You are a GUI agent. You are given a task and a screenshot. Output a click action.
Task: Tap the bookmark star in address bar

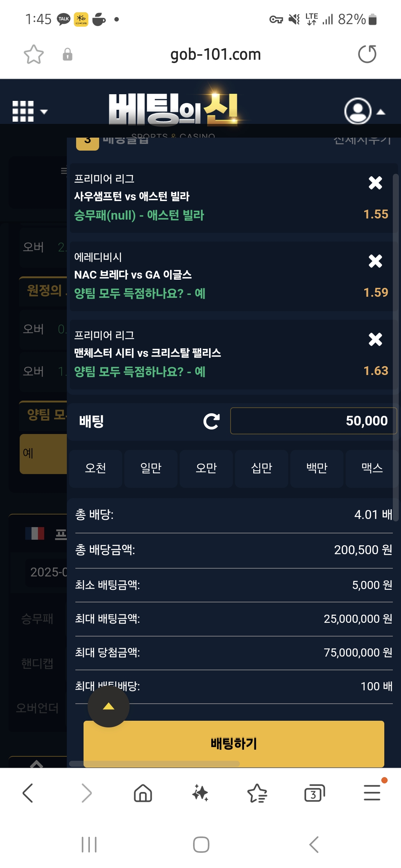coord(34,55)
